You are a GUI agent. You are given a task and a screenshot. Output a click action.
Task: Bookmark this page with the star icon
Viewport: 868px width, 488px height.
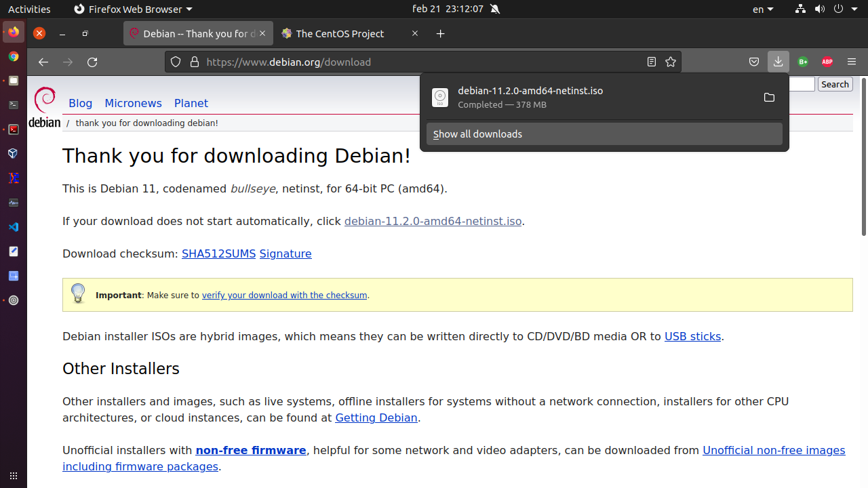coord(671,62)
